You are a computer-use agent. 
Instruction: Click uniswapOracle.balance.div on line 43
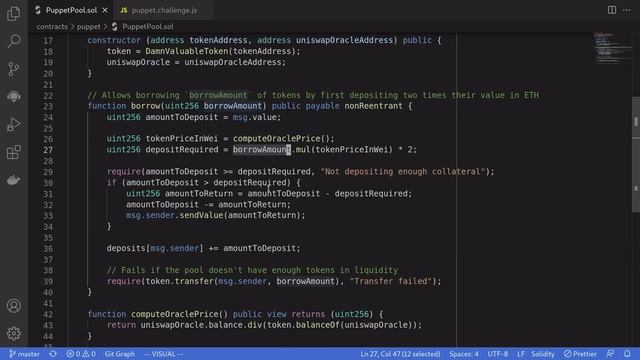point(201,325)
